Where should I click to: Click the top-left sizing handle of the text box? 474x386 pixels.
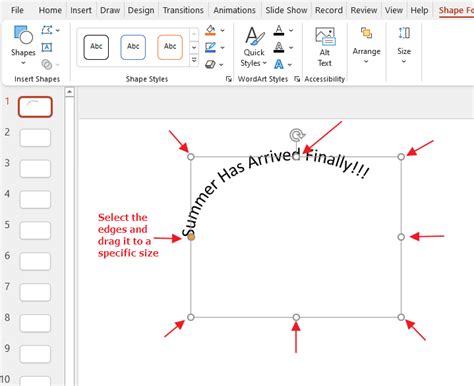tap(191, 157)
